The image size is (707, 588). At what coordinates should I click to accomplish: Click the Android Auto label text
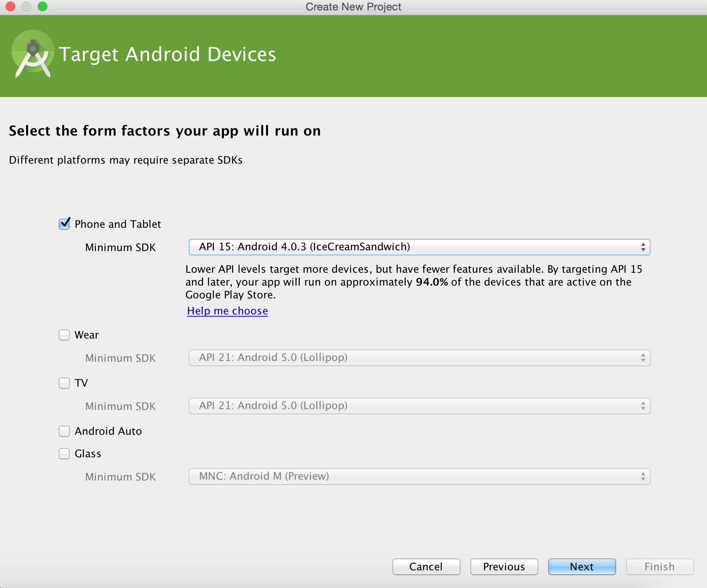point(108,431)
